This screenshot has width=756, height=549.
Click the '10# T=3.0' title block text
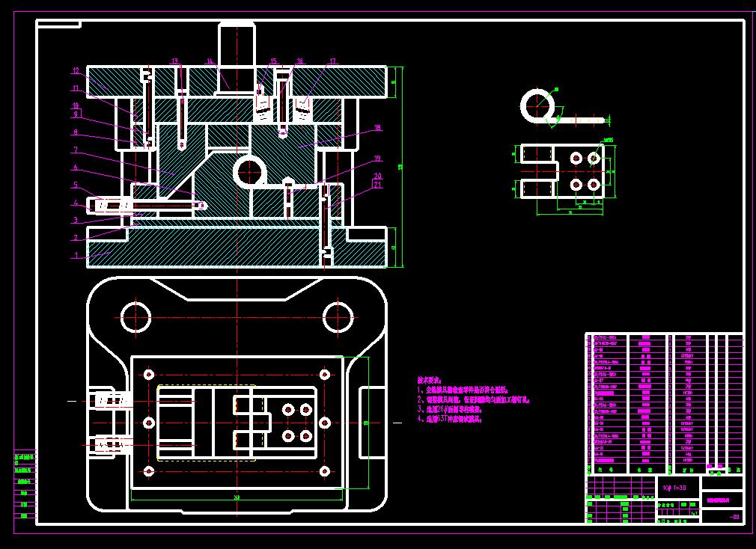674,488
